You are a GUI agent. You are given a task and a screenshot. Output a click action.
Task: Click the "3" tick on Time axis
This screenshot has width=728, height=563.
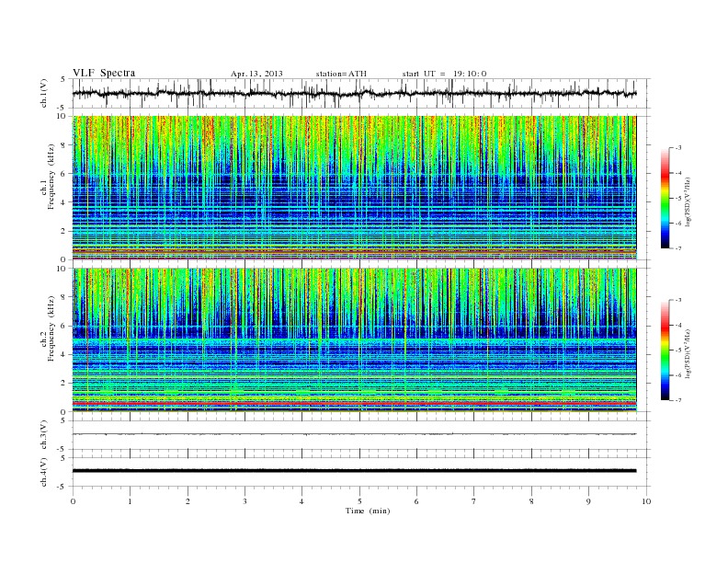[x=245, y=501]
